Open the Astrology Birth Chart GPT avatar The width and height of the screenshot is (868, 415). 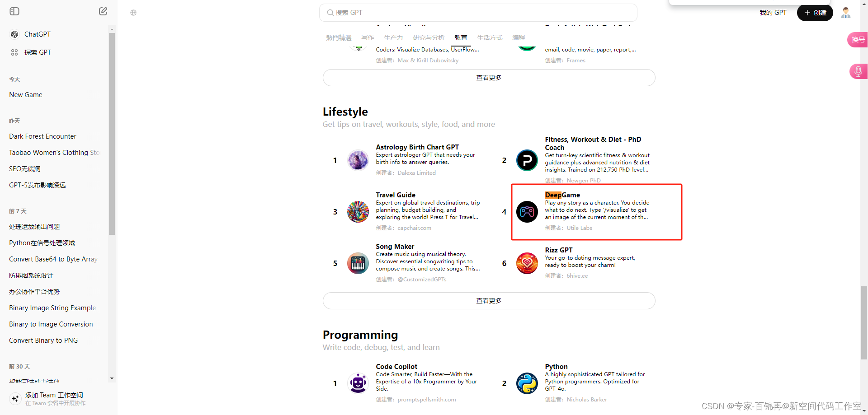(358, 160)
